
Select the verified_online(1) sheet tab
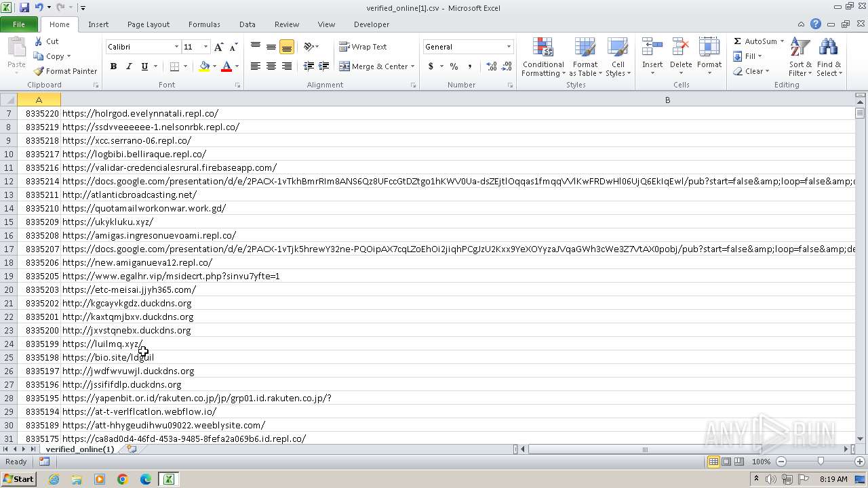pyautogui.click(x=80, y=449)
